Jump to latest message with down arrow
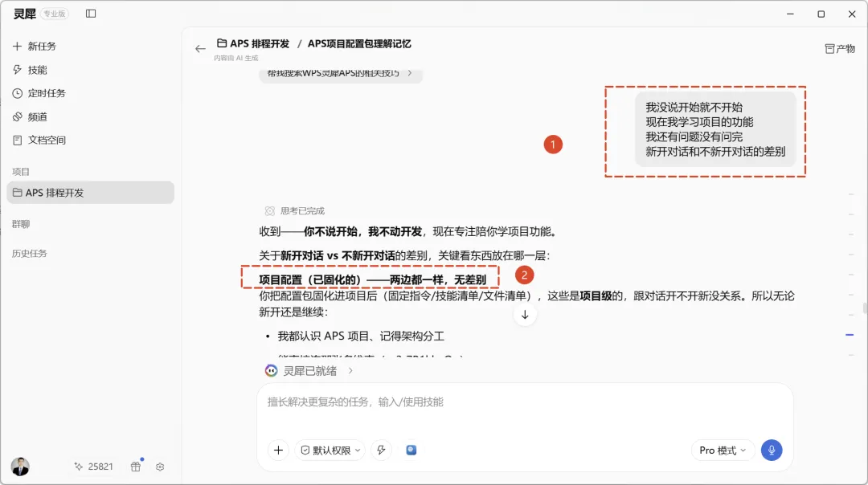 pos(525,315)
